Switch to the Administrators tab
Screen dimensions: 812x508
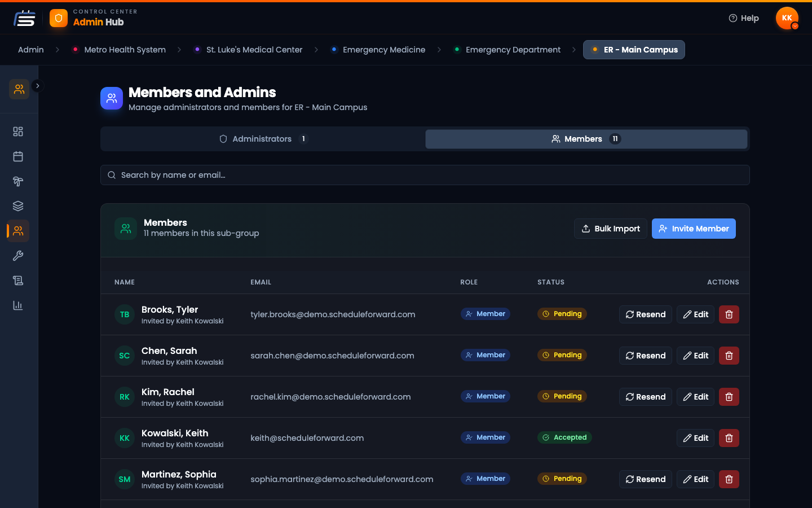coord(263,139)
